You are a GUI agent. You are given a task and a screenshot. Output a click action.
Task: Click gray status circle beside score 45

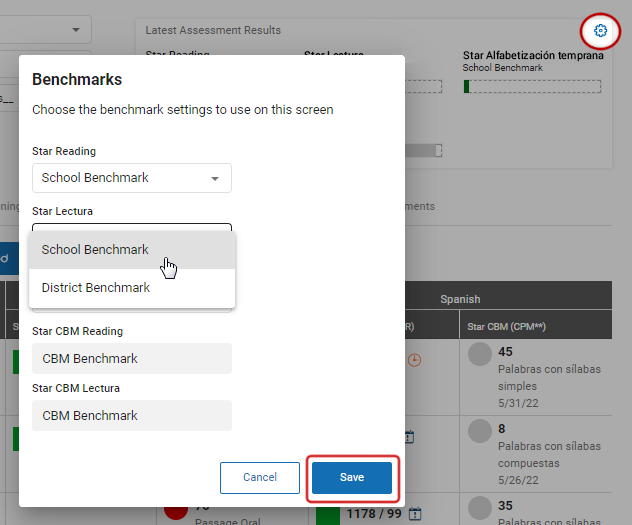pyautogui.click(x=480, y=354)
